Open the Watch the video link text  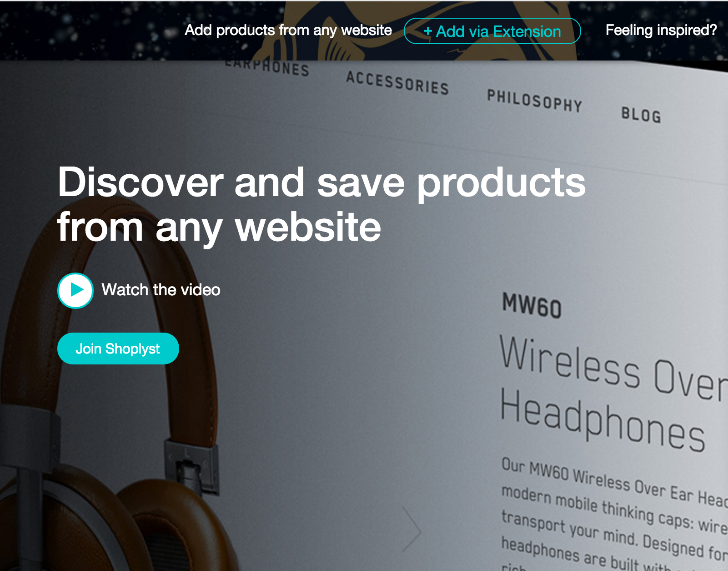(161, 290)
